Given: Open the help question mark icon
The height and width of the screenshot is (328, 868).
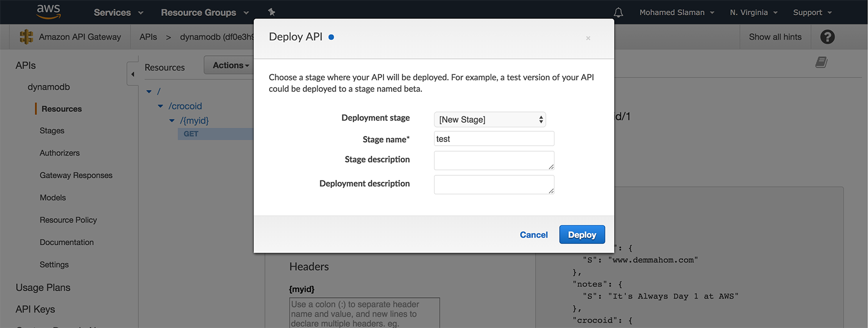Looking at the screenshot, I should [827, 37].
